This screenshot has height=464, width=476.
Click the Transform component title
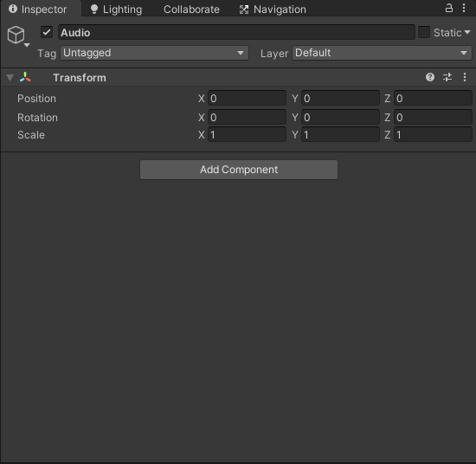point(80,78)
